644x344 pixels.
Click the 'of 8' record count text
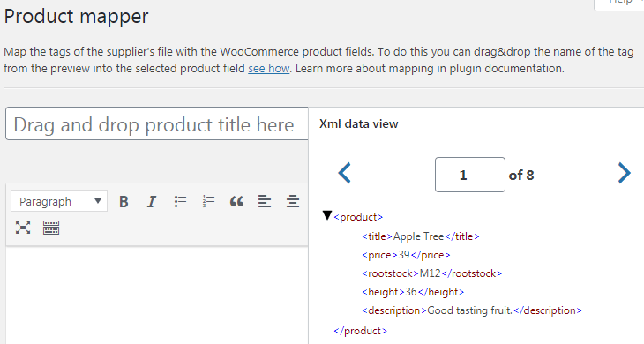pos(521,176)
